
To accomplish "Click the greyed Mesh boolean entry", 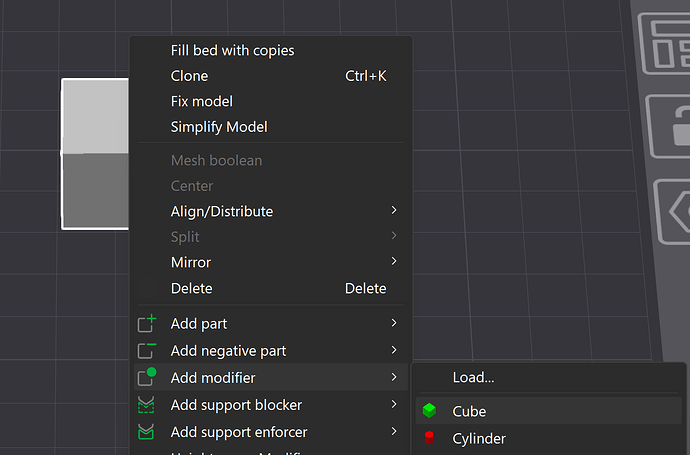I will [x=271, y=161].
